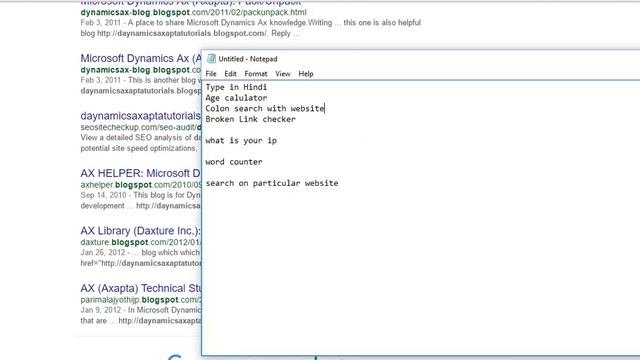Open the 'daynamicsaxaptatutorials' search result title
Screen dimensions: 640x360
click(141, 116)
